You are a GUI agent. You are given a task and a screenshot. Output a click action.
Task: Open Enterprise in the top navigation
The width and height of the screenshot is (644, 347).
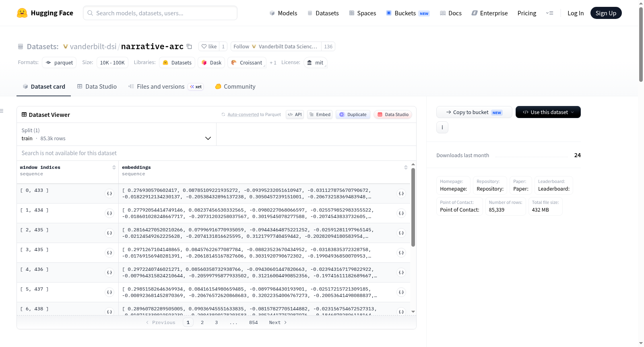(x=489, y=13)
